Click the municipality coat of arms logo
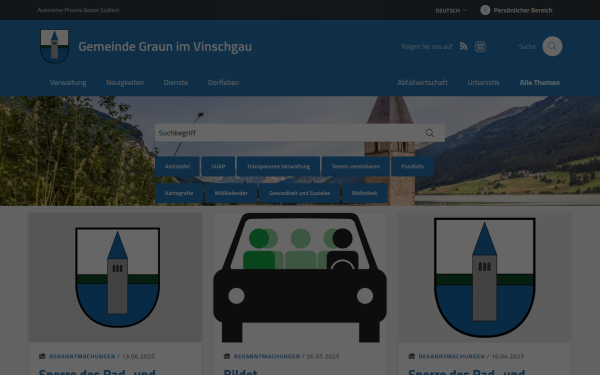600x375 pixels. 54,46
